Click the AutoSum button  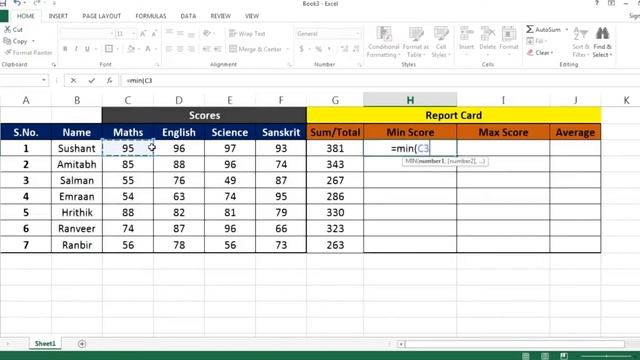click(543, 29)
